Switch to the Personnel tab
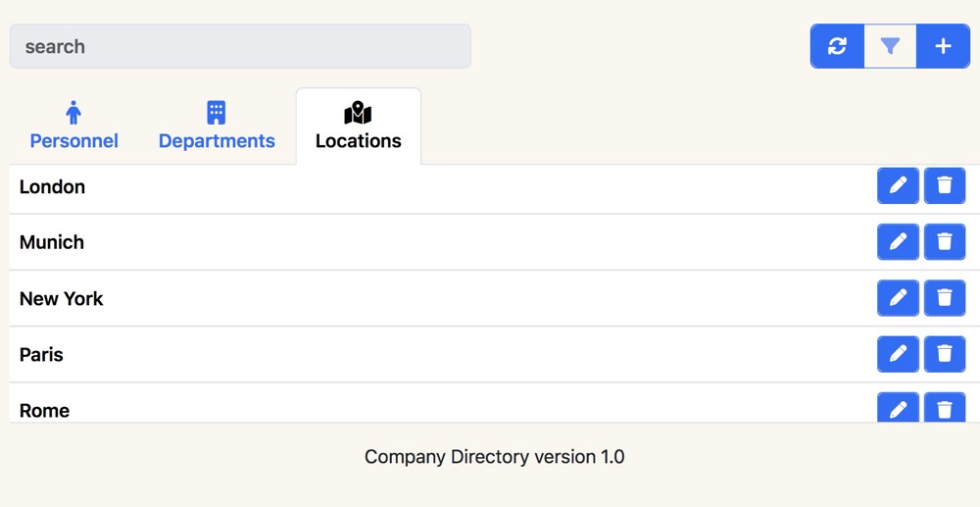This screenshot has width=980, height=507. [x=74, y=127]
